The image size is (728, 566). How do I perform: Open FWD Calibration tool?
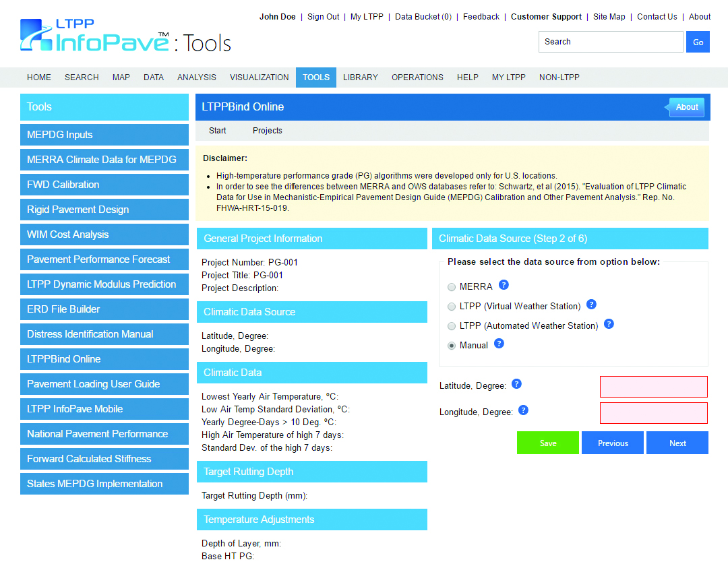(104, 185)
